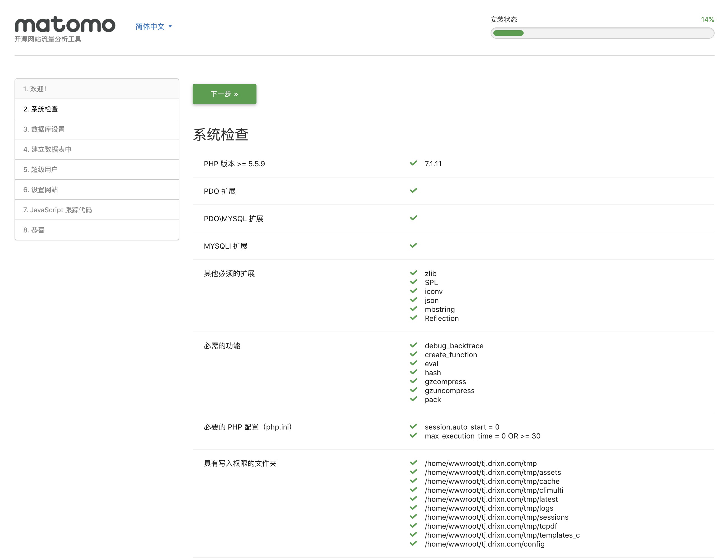The image size is (728, 560).
Task: Click the checkmark beside tmp/cache path
Action: (413, 481)
